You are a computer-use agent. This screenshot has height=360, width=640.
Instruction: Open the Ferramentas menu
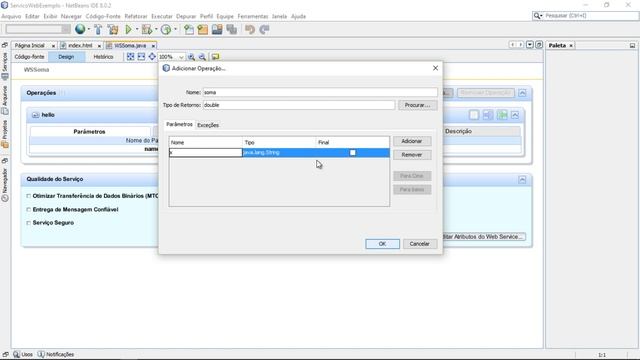[253, 16]
